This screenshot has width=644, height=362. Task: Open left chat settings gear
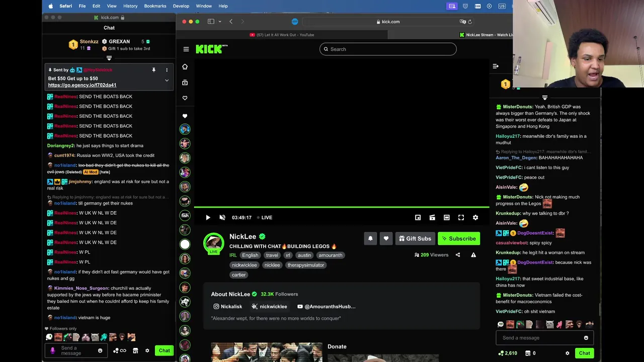147,351
